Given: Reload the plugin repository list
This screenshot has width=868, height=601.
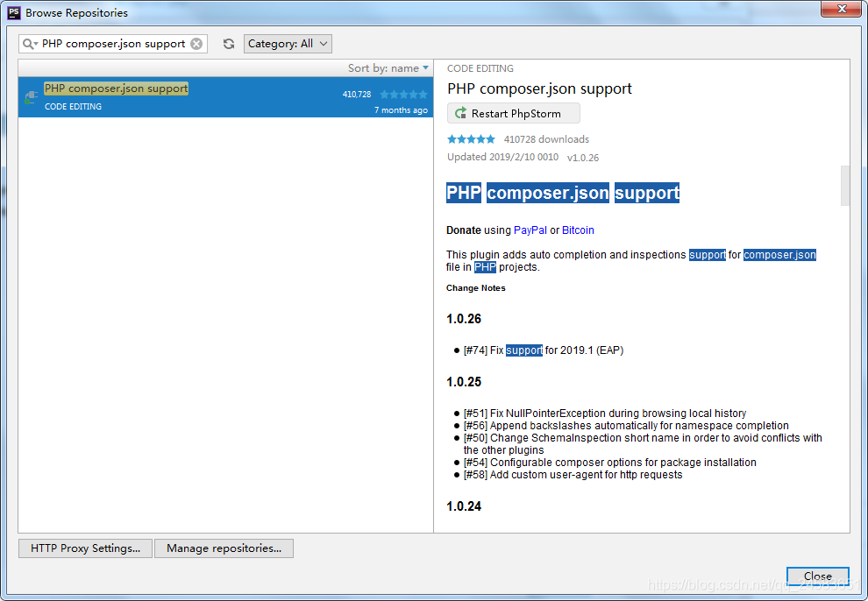Looking at the screenshot, I should pyautogui.click(x=229, y=44).
